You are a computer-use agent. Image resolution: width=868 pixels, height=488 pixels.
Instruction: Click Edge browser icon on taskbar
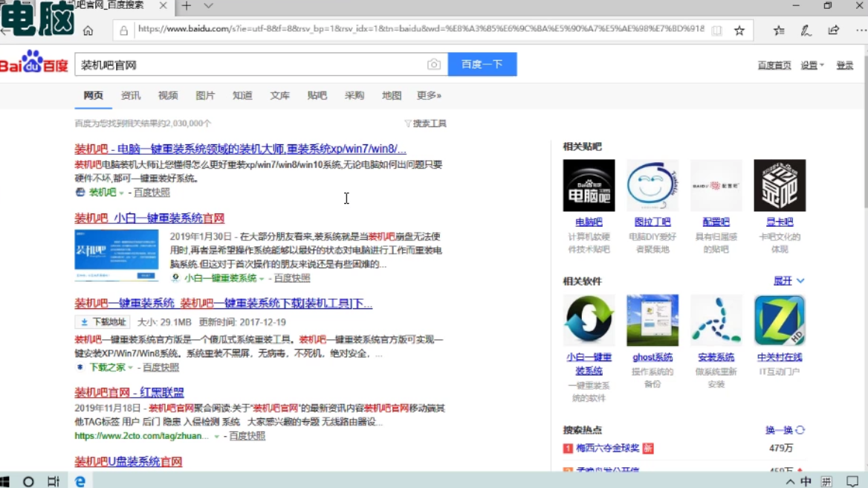pos(80,481)
